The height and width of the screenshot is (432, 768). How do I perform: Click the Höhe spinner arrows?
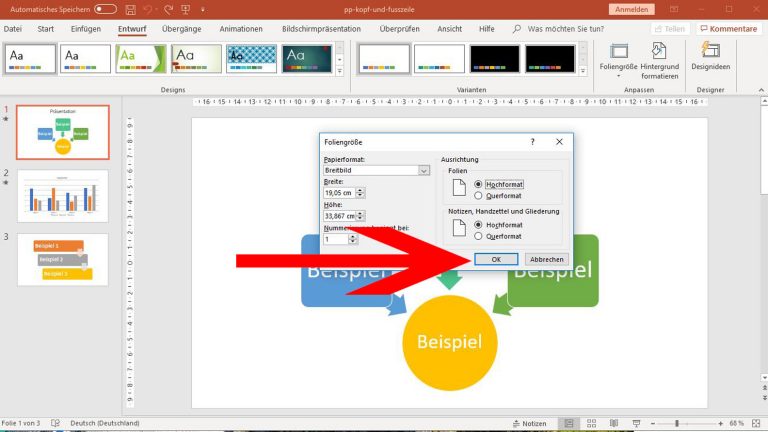click(x=360, y=216)
